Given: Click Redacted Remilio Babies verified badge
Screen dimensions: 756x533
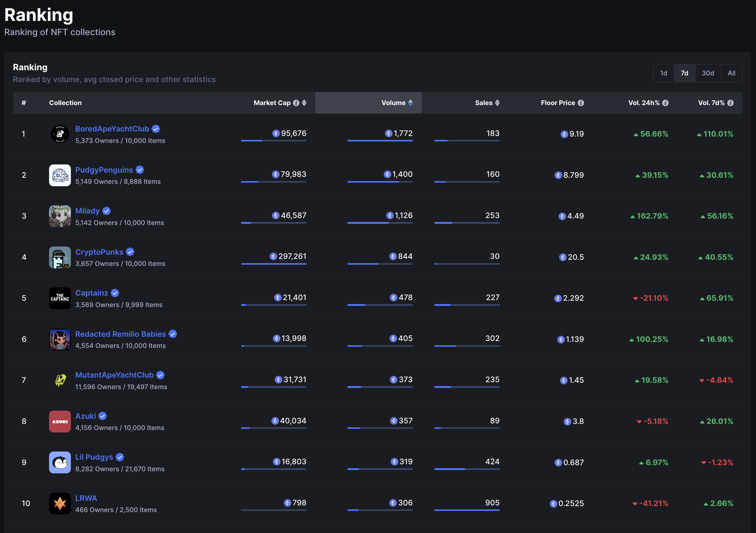Looking at the screenshot, I should pyautogui.click(x=173, y=334).
